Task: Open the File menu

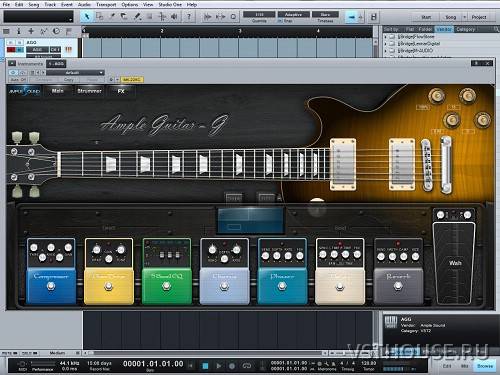Action: coord(6,5)
